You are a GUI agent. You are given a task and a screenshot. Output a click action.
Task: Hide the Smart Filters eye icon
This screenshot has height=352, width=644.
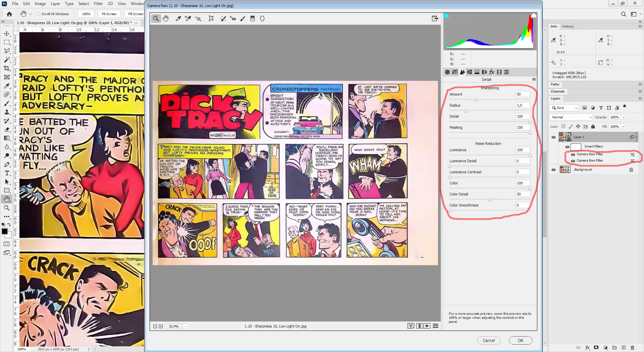(567, 147)
